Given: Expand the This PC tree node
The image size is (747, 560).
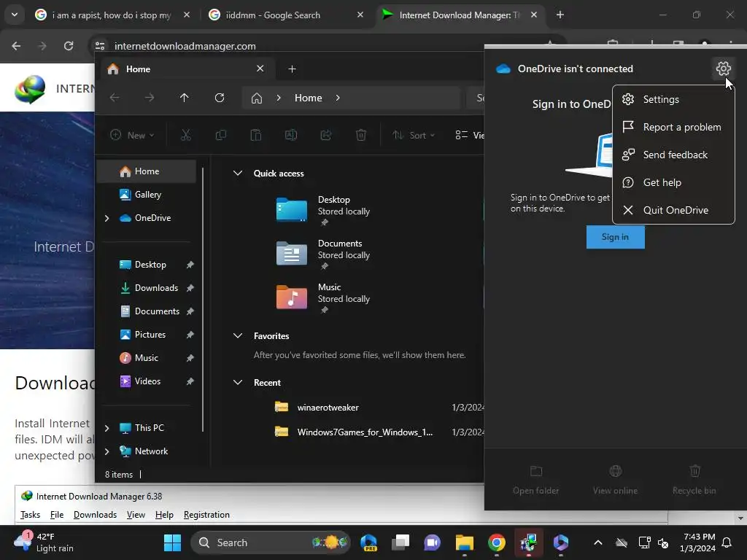Looking at the screenshot, I should point(107,428).
